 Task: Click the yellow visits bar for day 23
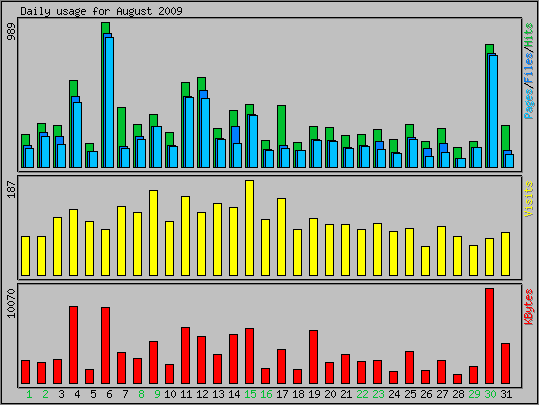(x=377, y=250)
